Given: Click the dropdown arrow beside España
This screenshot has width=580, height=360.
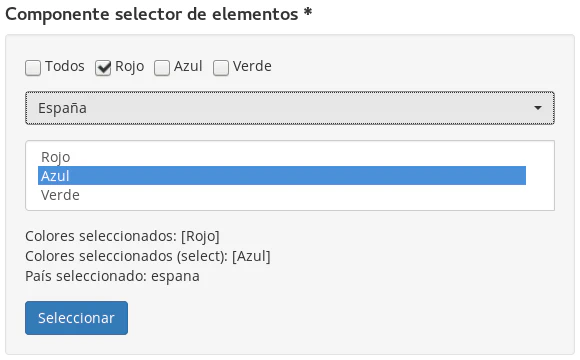Looking at the screenshot, I should (x=538, y=108).
